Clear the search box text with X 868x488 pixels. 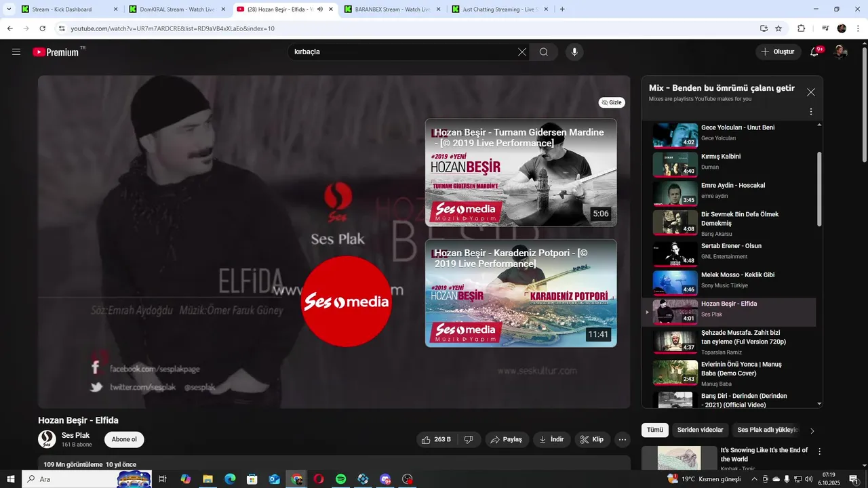tap(522, 52)
